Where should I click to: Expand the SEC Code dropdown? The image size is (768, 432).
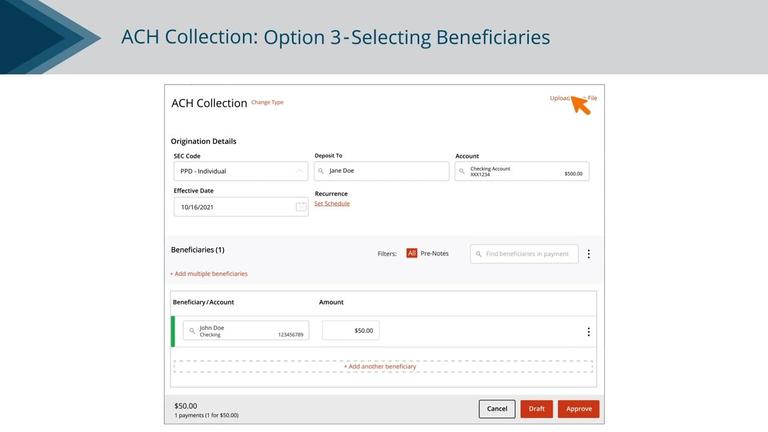(240, 171)
